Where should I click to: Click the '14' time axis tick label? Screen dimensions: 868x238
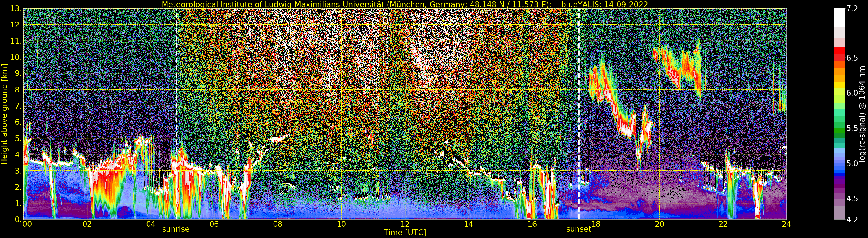click(x=468, y=224)
